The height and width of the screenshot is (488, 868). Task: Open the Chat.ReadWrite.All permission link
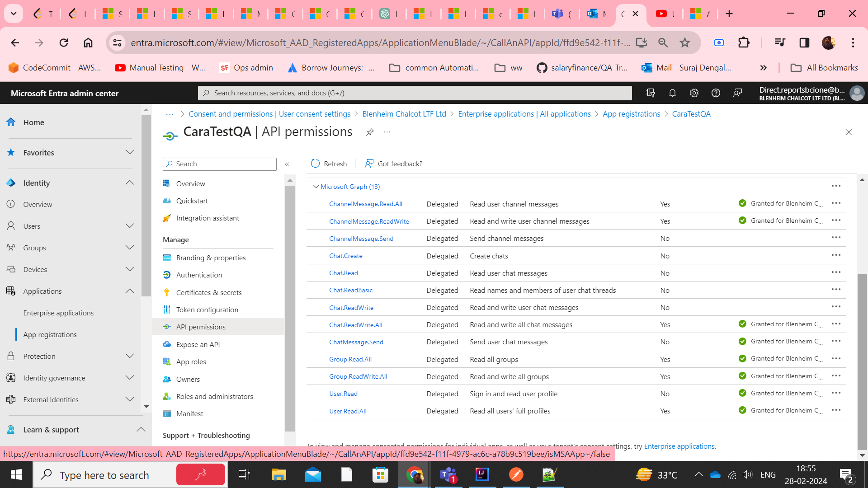point(355,325)
